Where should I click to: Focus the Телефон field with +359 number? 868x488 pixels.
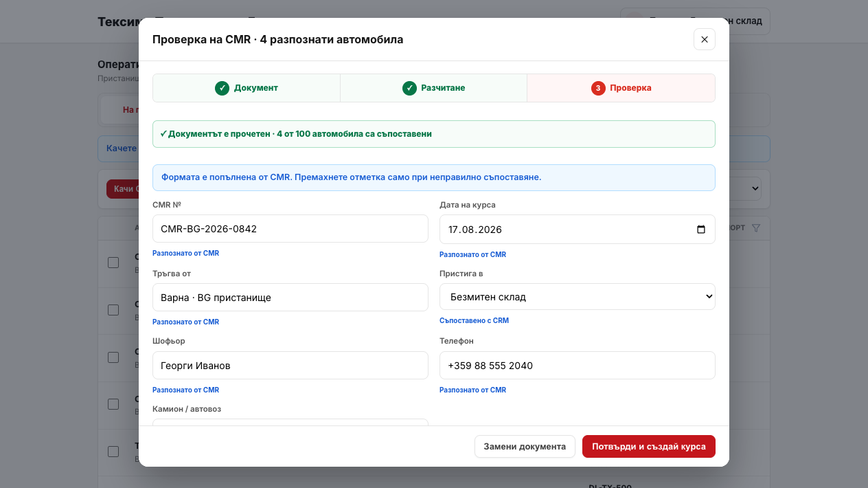tap(578, 366)
